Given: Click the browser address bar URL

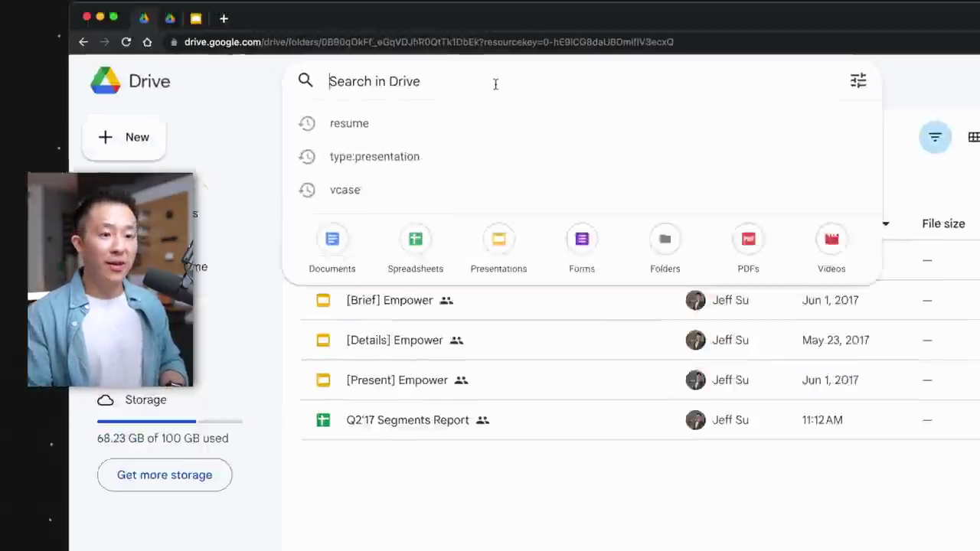Looking at the screenshot, I should point(429,42).
